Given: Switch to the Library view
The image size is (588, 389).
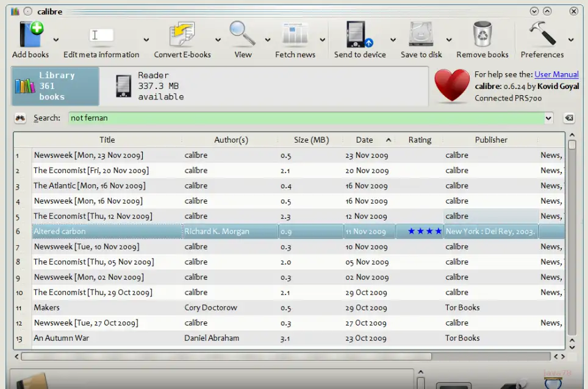Looking at the screenshot, I should (x=55, y=86).
